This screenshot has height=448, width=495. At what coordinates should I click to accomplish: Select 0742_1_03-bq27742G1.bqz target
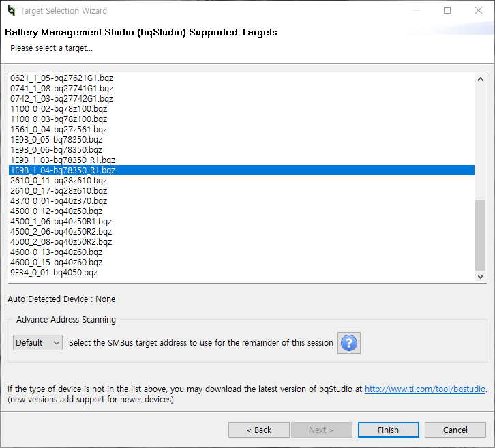241,98
